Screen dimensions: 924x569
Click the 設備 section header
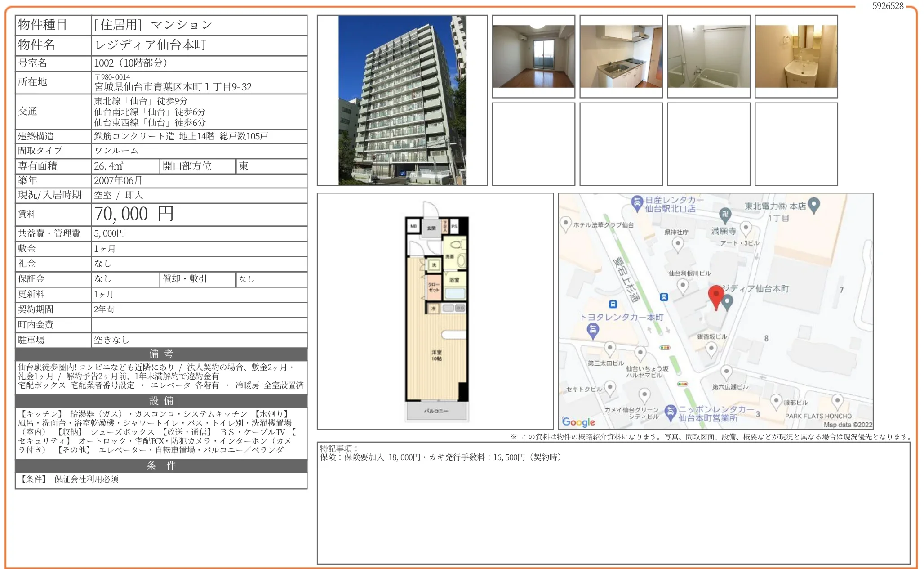[161, 401]
